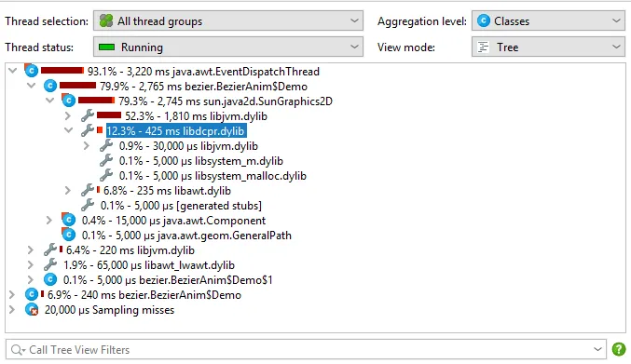Click the wrench icon of libdcpr.dylib
631x364 pixels.
point(88,130)
